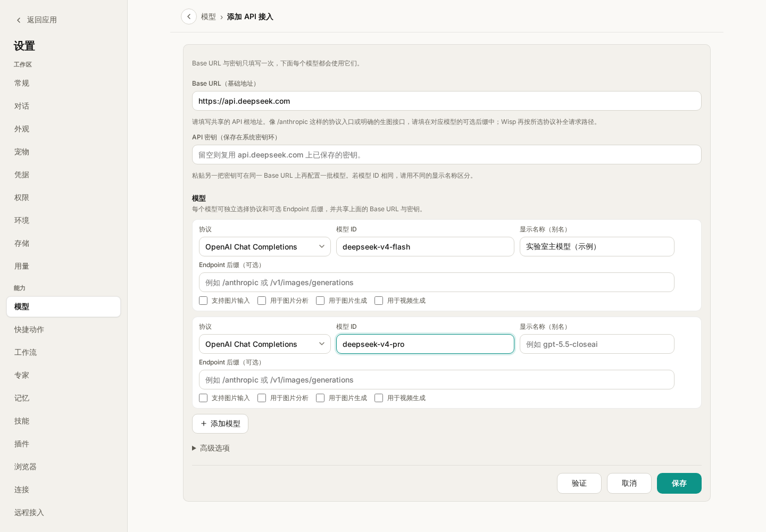This screenshot has height=532, width=766.
Task: Focus the API 密钥 input field
Action: pyautogui.click(x=447, y=155)
